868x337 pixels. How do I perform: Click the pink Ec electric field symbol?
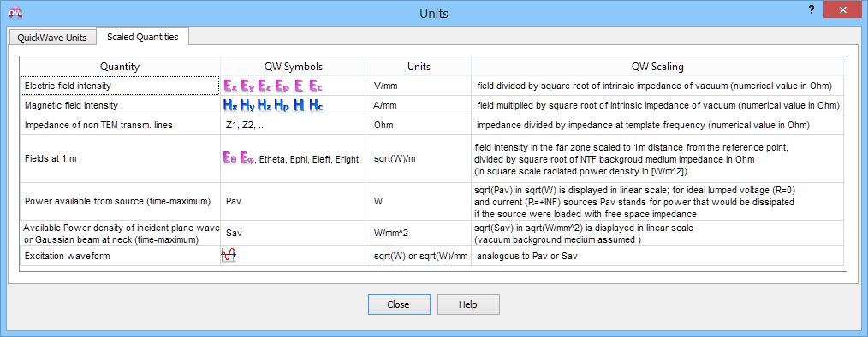[316, 86]
